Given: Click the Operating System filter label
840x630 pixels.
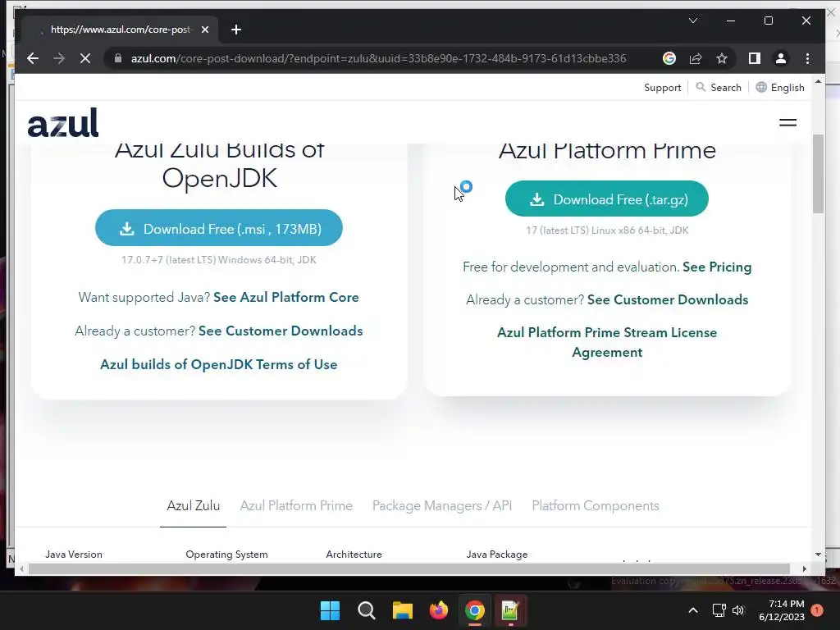Looking at the screenshot, I should coord(226,555).
